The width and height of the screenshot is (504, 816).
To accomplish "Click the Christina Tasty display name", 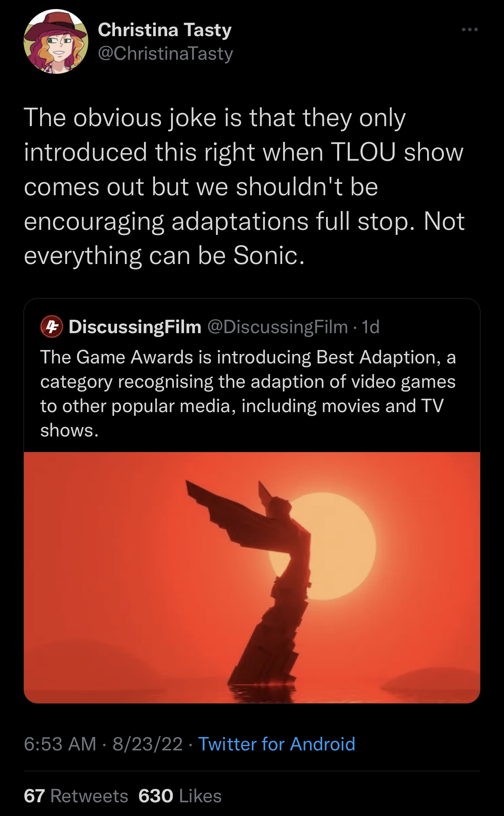I will pyautogui.click(x=164, y=30).
